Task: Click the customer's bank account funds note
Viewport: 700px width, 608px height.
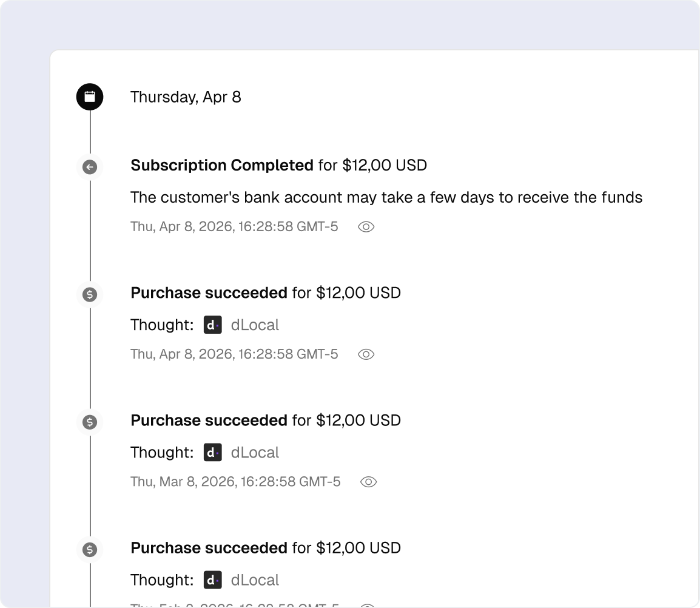Action: (386, 197)
